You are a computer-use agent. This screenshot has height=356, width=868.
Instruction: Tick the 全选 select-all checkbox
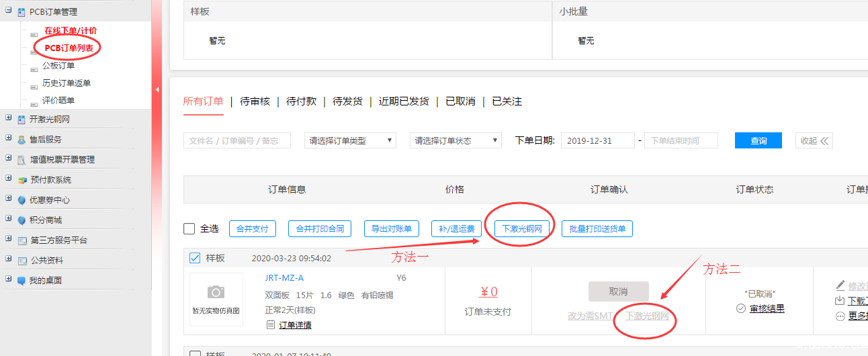[189, 229]
